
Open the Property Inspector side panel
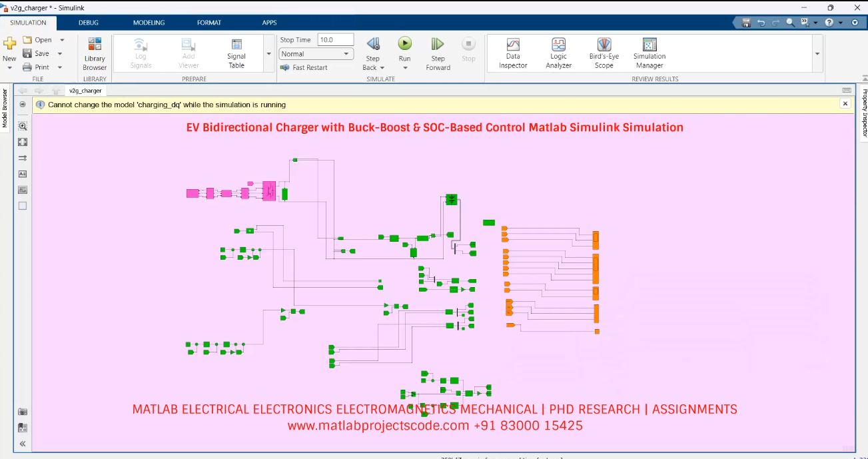coord(864,113)
